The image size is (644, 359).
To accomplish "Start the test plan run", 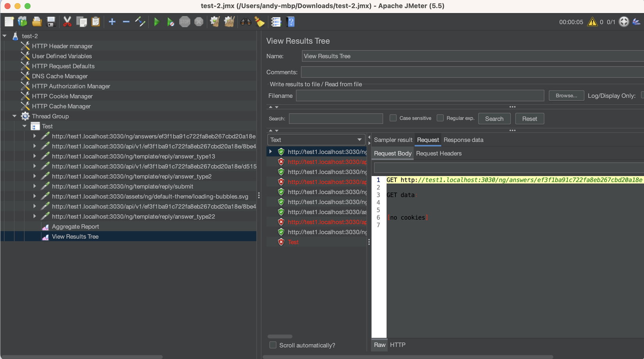I will (157, 21).
